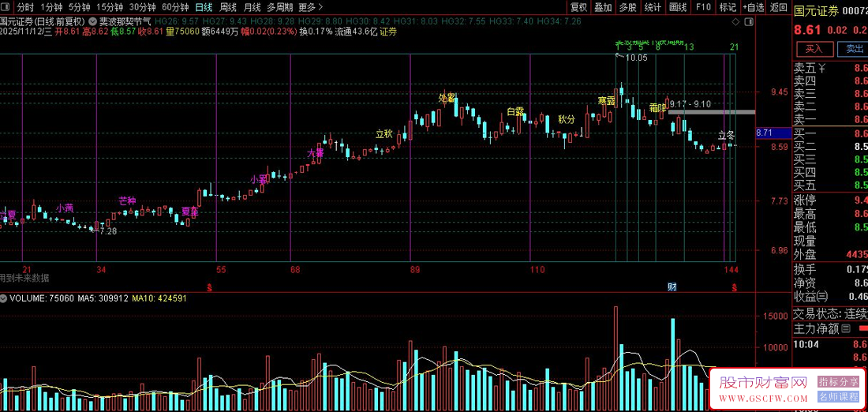Image resolution: width=868 pixels, height=412 pixels.
Task: Activate the 画线 drawing tool
Action: pyautogui.click(x=678, y=8)
